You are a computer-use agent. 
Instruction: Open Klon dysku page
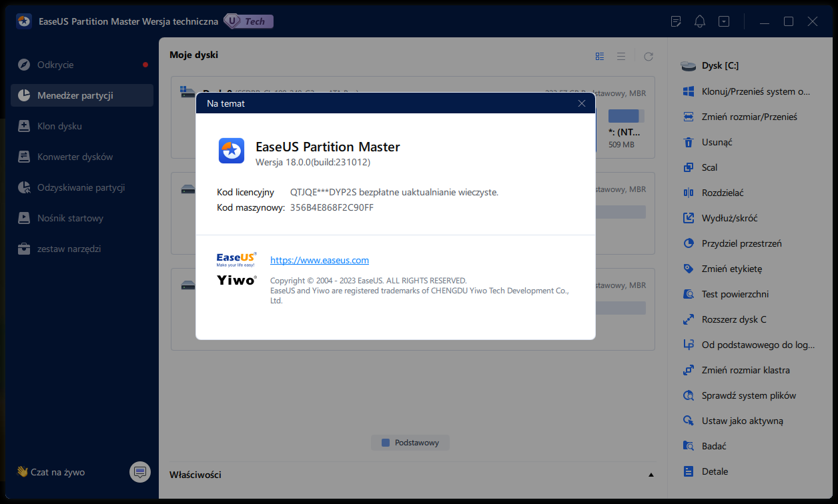(x=82, y=126)
